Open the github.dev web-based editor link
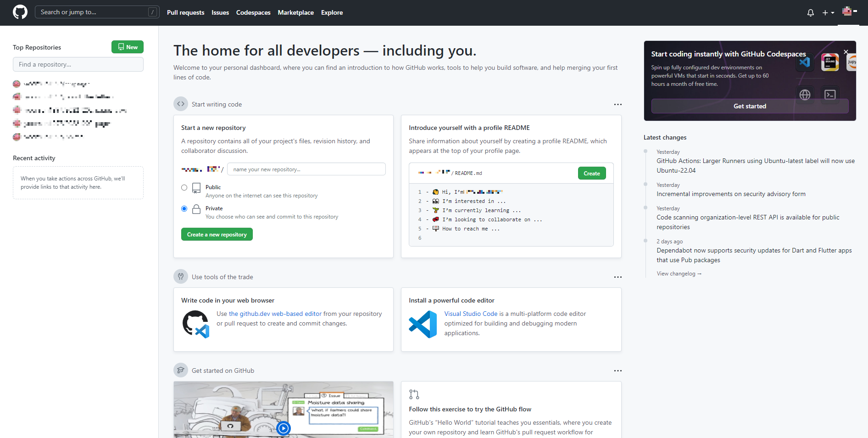 click(275, 314)
